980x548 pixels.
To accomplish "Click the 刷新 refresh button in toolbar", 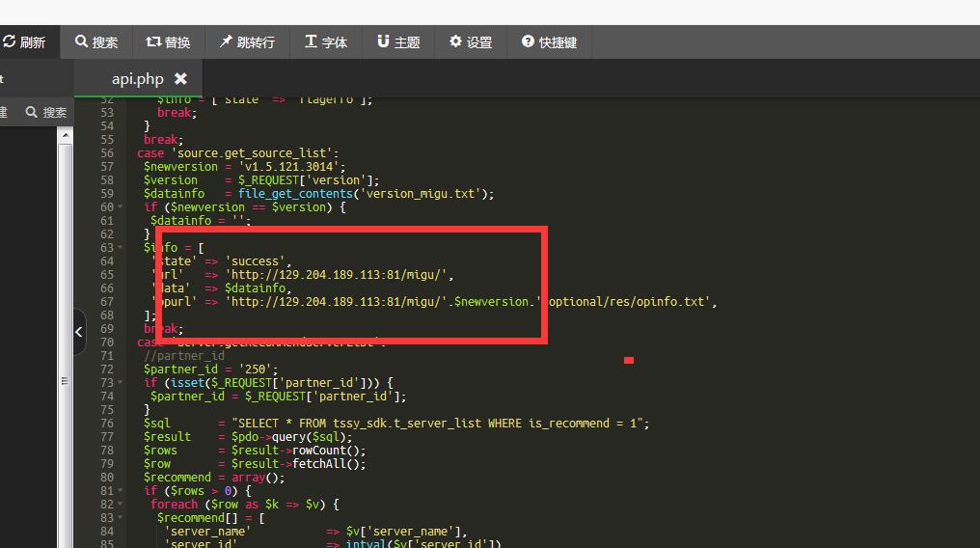I will [x=25, y=42].
